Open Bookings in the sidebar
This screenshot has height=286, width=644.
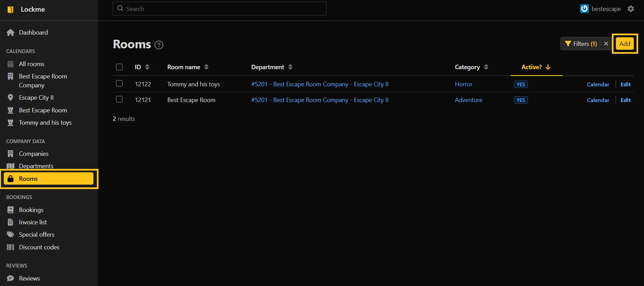(x=31, y=210)
